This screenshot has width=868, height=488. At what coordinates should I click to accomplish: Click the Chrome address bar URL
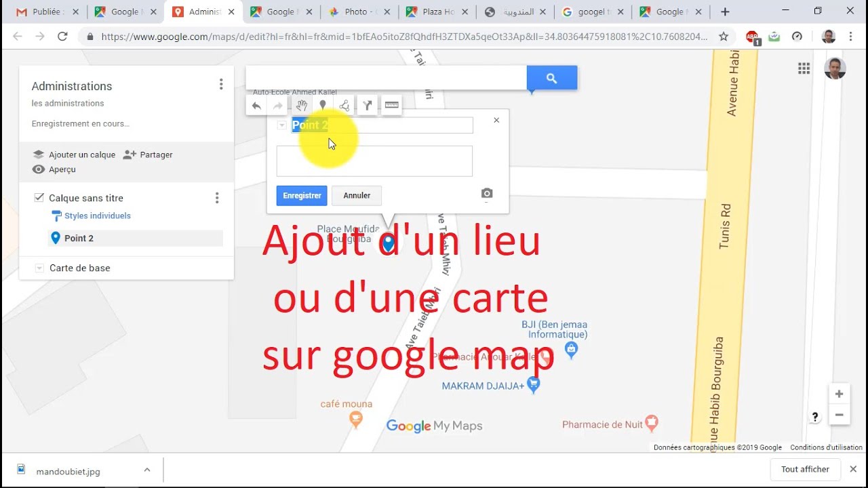click(404, 37)
